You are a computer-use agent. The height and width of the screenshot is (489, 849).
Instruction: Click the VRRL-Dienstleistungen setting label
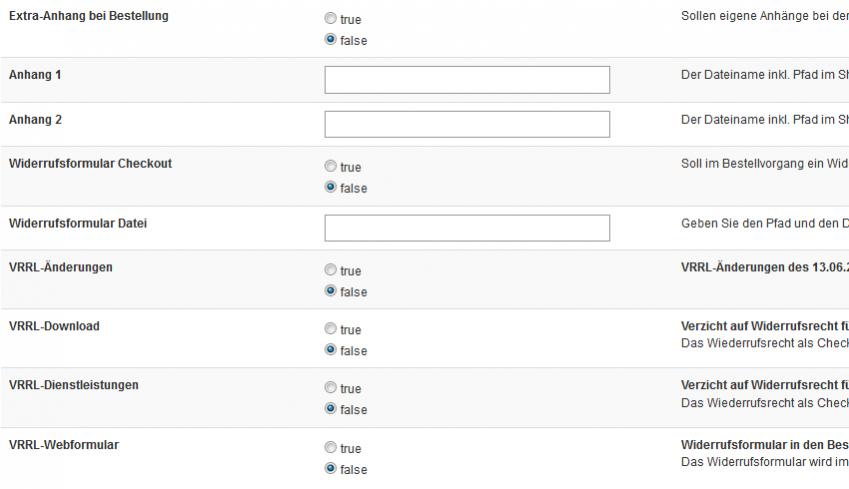74,385
